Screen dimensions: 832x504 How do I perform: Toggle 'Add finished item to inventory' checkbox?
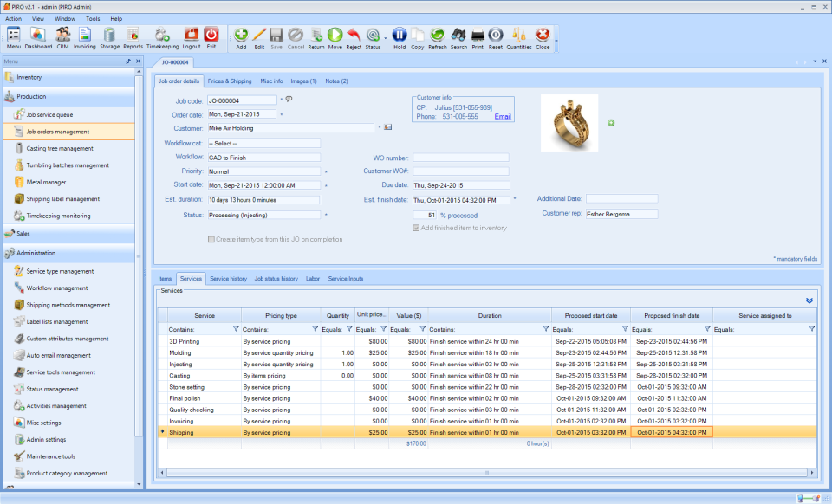[416, 228]
